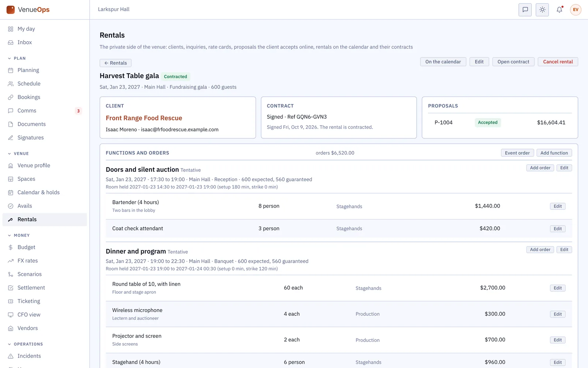The image size is (588, 368).
Task: Open CFO view in sidebar
Action: [44, 315]
